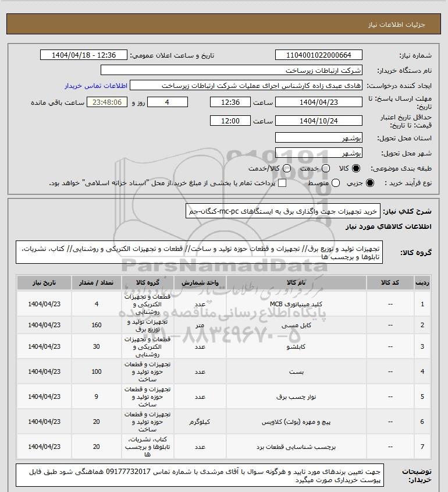The width and height of the screenshot is (448, 492).
Task: Click the واحد شمارش column header
Action: tap(200, 283)
